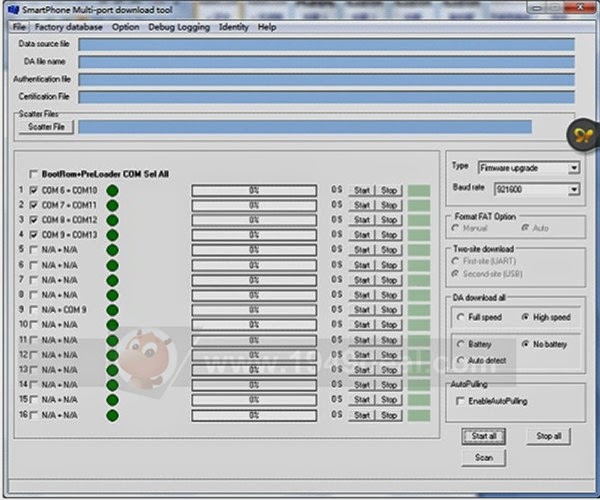Open the Help menu

pos(267,27)
